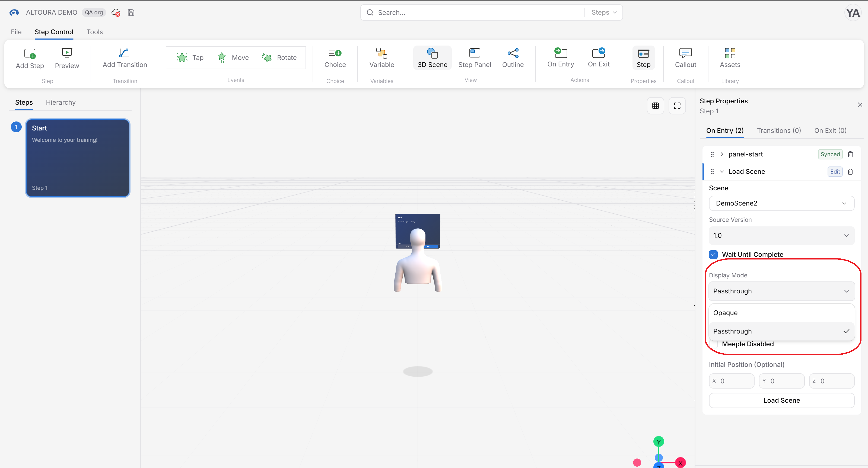
Task: Toggle the Meeple Disabled checkbox
Action: tap(713, 344)
